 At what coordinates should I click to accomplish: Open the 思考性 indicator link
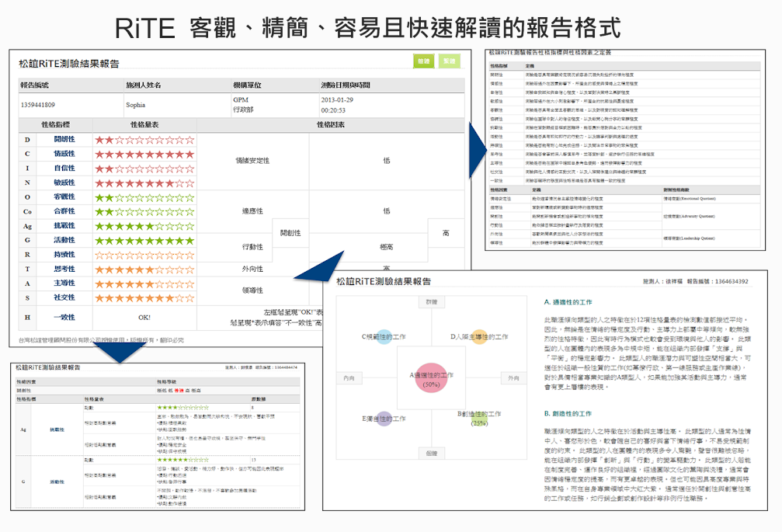click(x=64, y=269)
